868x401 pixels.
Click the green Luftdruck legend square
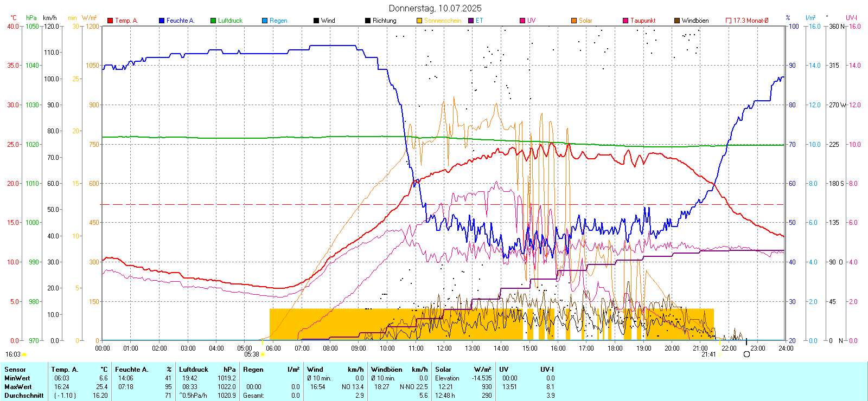tap(213, 21)
